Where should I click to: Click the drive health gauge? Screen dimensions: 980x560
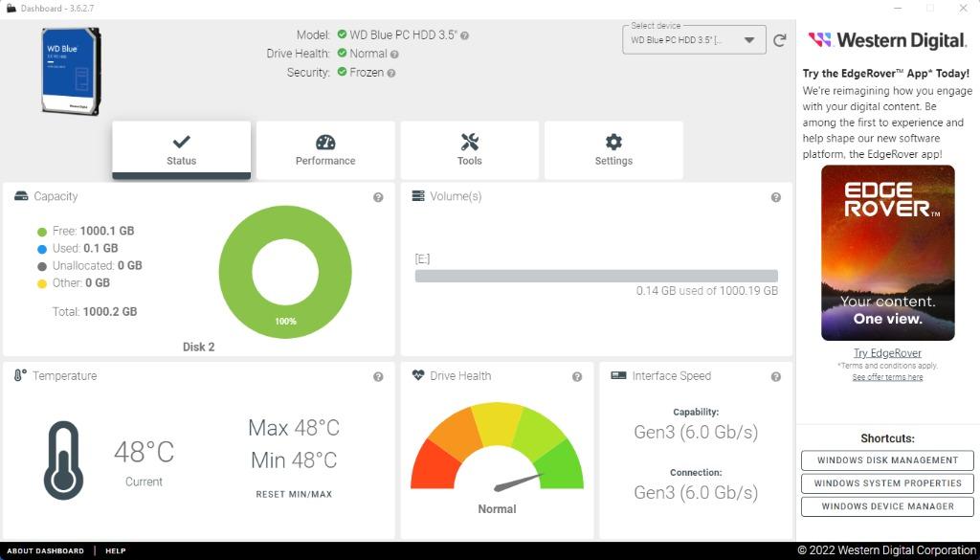497,447
